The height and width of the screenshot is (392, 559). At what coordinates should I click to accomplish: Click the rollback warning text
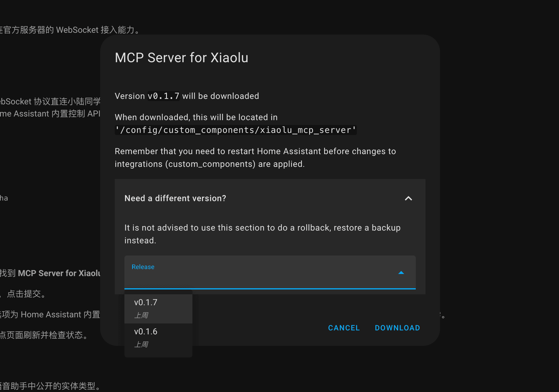click(x=263, y=234)
